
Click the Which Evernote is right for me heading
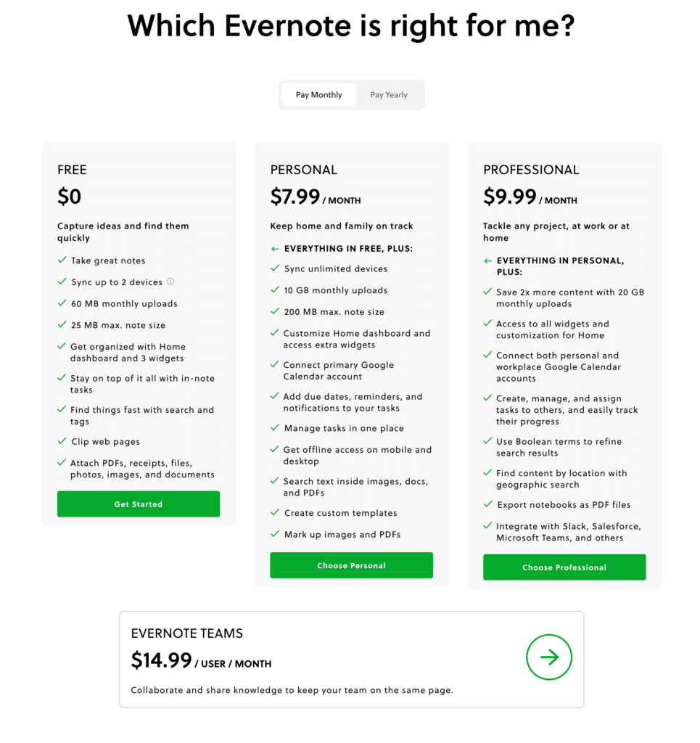point(350,26)
